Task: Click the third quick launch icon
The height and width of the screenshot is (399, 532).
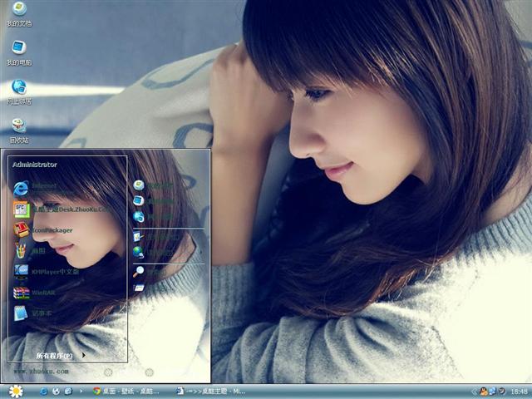Action: [x=68, y=392]
